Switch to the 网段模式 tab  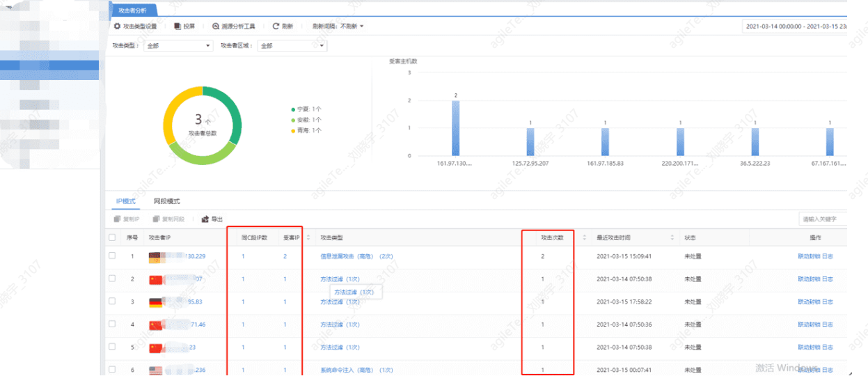pyautogui.click(x=167, y=201)
